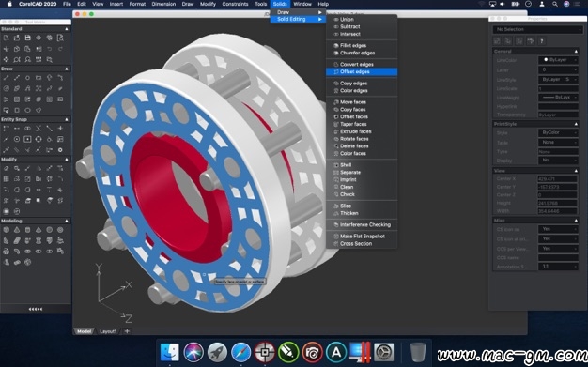This screenshot has width=588, height=367.
Task: Click the Undo arrow in Standard tools
Action: click(49, 49)
